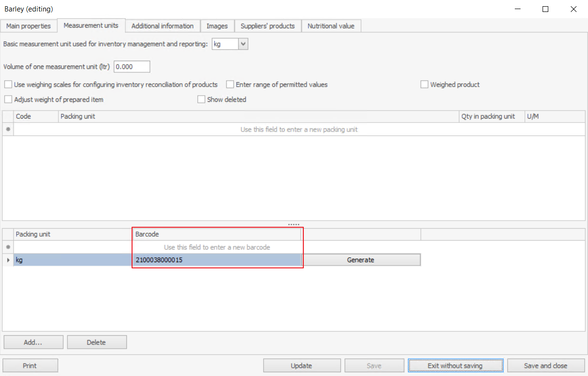Viewport: 588px width, 376px height.
Task: Switch to the Main properties tab
Action: point(29,26)
